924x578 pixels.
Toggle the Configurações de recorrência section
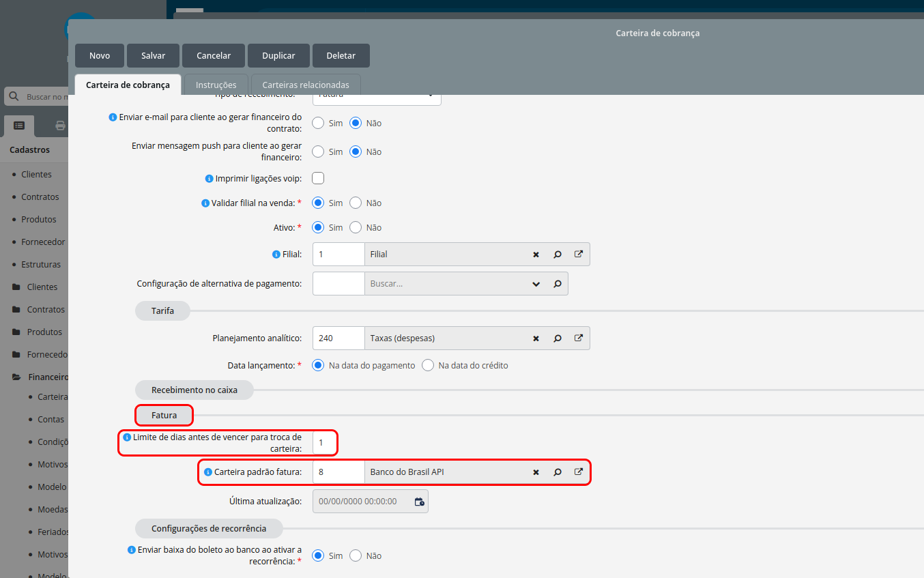(x=208, y=528)
